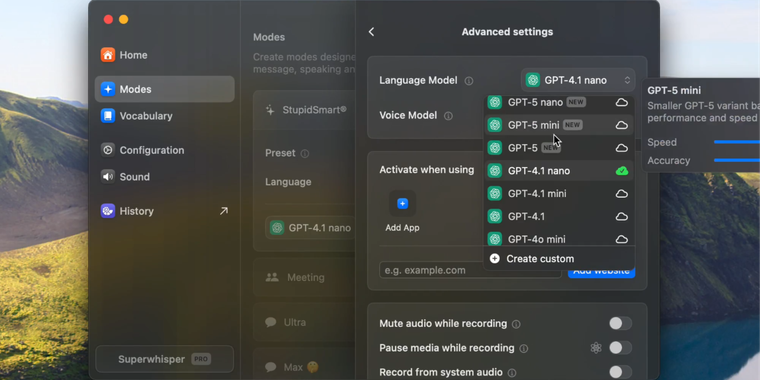Click the GPT-4.1 nano chip in Modes panel

[x=310, y=228]
